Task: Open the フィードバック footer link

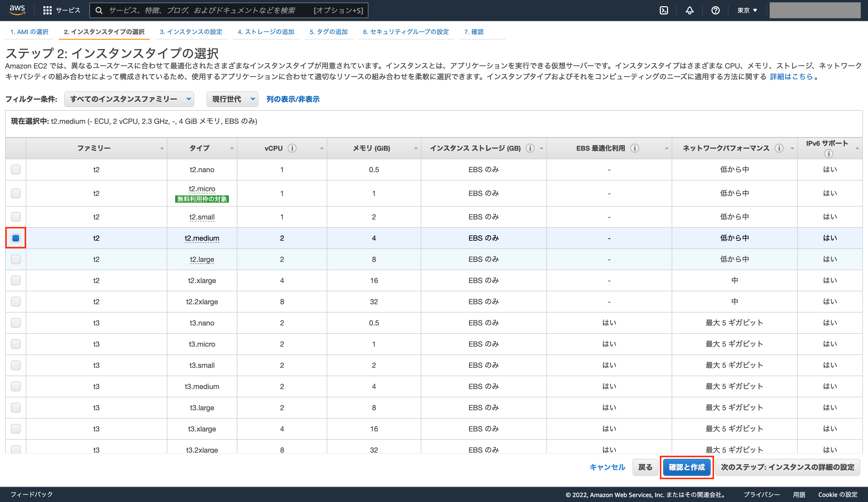Action: point(32,495)
